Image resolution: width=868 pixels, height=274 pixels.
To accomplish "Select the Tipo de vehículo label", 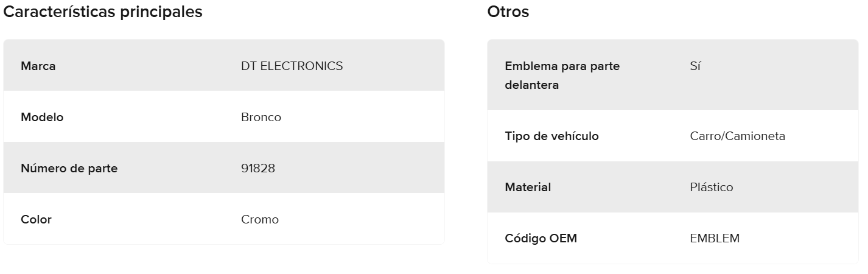I will 551,136.
